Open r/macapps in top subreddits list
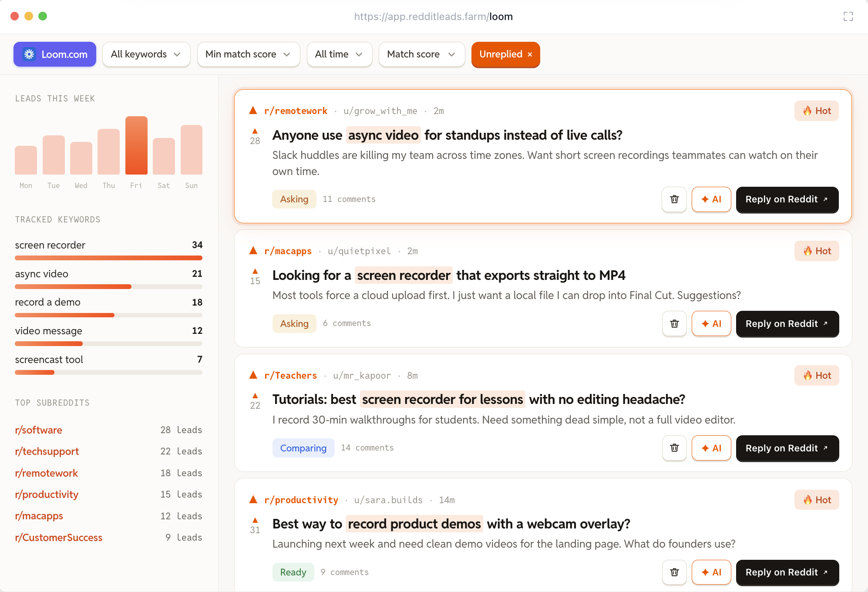 click(x=39, y=516)
